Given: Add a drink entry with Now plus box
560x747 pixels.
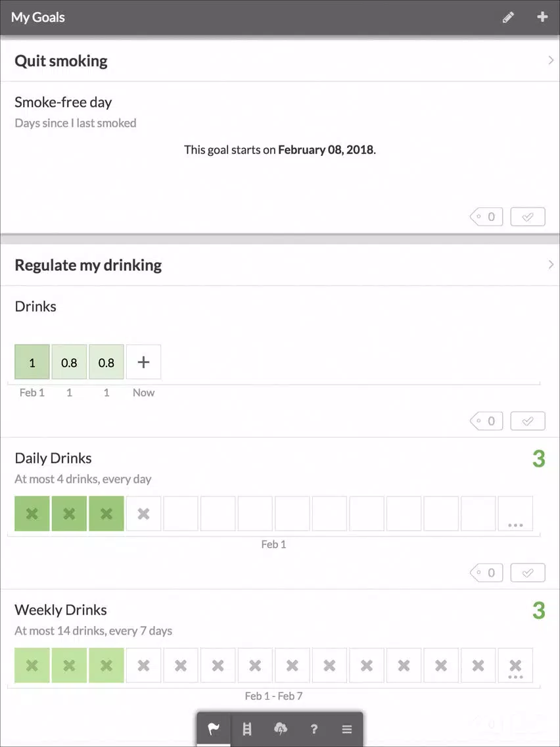Looking at the screenshot, I should [x=143, y=362].
